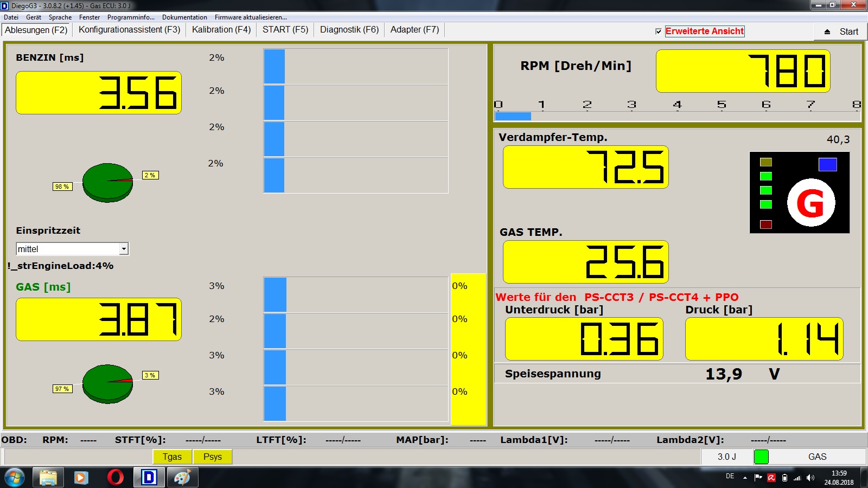Open the Datei menu
868x488 pixels.
coord(11,17)
